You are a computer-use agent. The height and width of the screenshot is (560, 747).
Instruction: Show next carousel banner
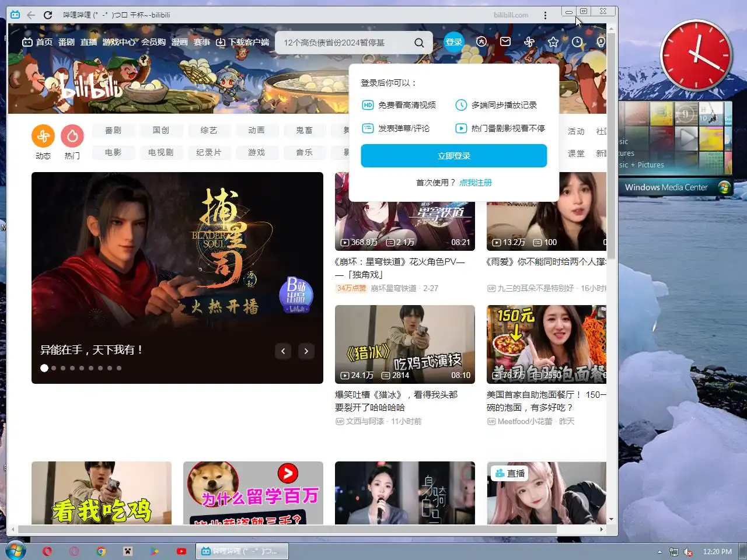click(306, 351)
